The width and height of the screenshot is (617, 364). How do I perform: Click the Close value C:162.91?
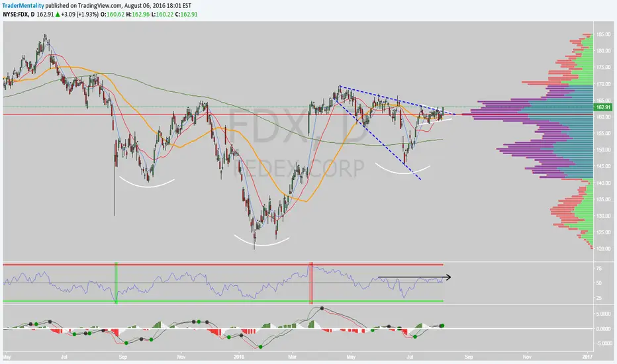click(186, 14)
